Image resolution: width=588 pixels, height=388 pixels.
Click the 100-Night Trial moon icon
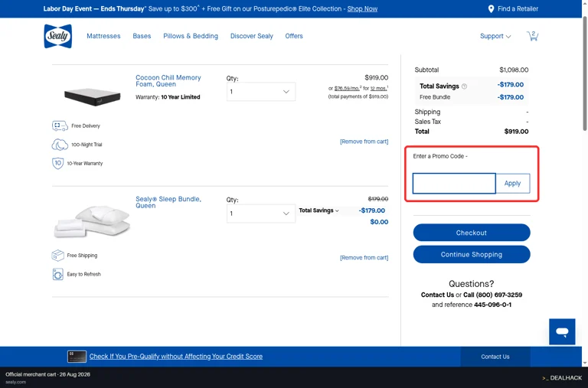[60, 145]
